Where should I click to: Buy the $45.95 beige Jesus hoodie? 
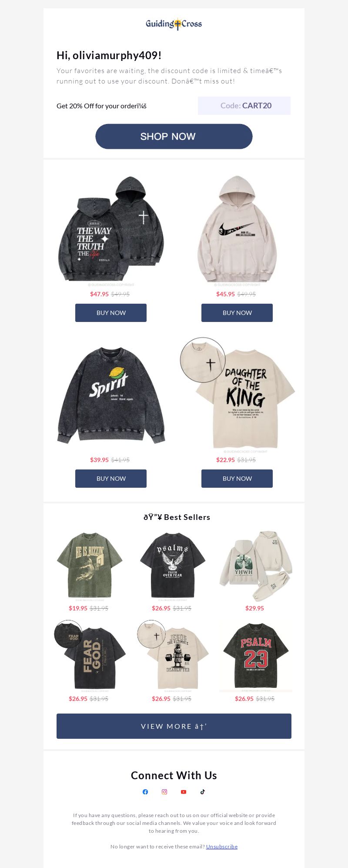[x=237, y=313]
